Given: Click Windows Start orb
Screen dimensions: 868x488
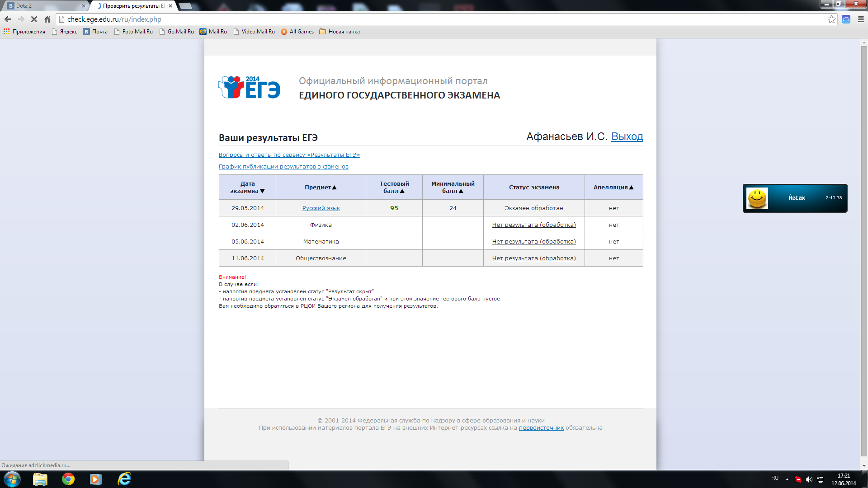Looking at the screenshot, I should (x=12, y=479).
